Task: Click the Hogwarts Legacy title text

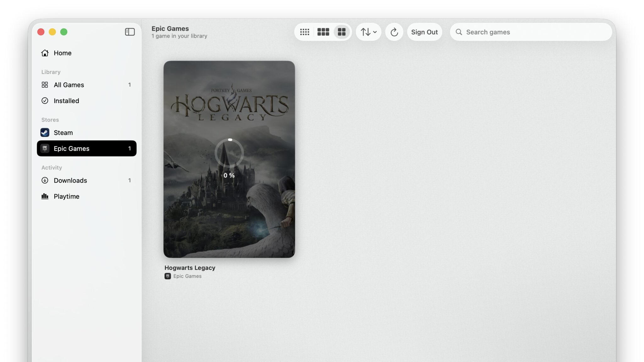Action: pyautogui.click(x=190, y=268)
